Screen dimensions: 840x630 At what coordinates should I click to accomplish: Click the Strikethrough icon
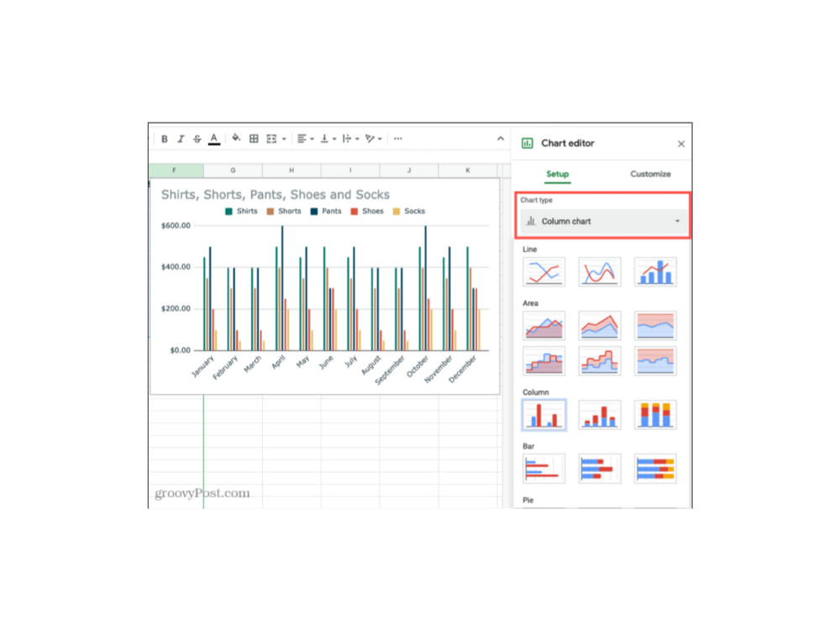tap(197, 138)
